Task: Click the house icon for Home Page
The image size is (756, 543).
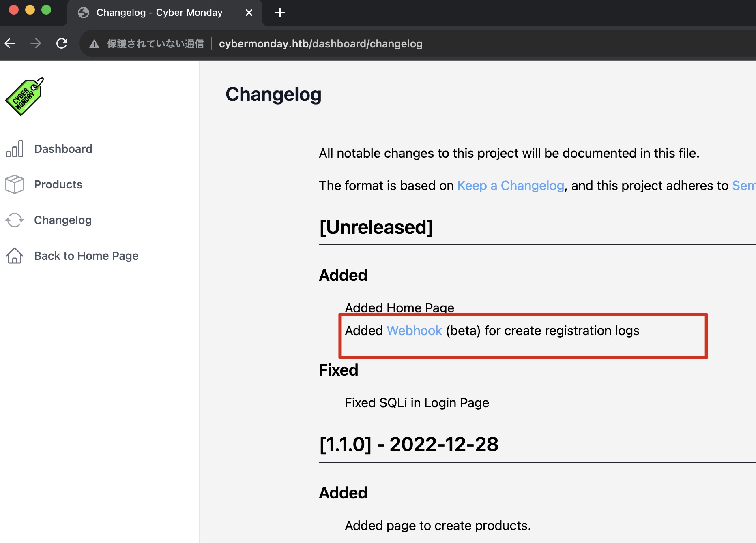Action: [x=15, y=256]
